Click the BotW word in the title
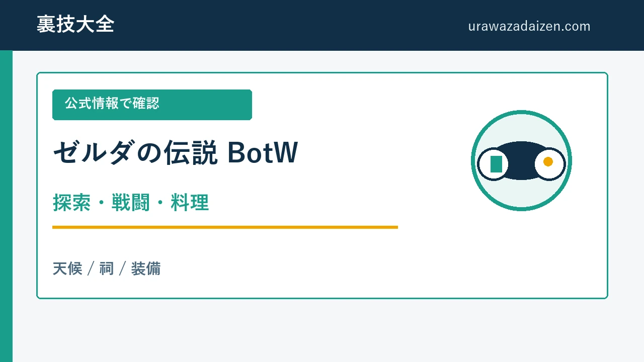Image resolution: width=644 pixels, height=362 pixels. [x=263, y=153]
